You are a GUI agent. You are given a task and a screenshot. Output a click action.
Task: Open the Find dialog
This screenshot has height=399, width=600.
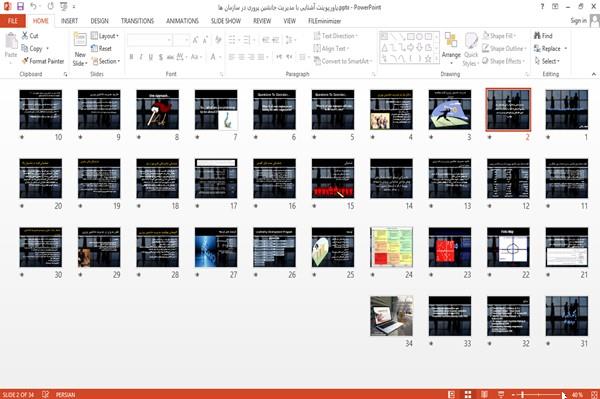(x=543, y=36)
